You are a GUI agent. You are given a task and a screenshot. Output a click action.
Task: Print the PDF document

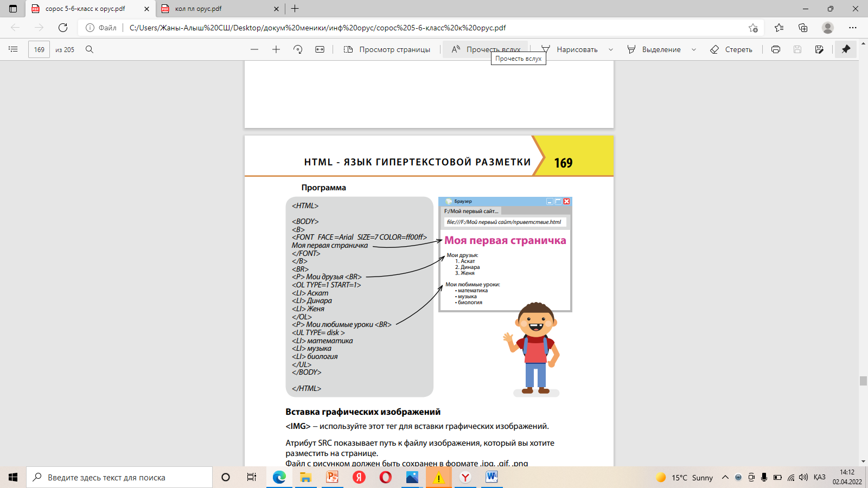[x=776, y=49]
